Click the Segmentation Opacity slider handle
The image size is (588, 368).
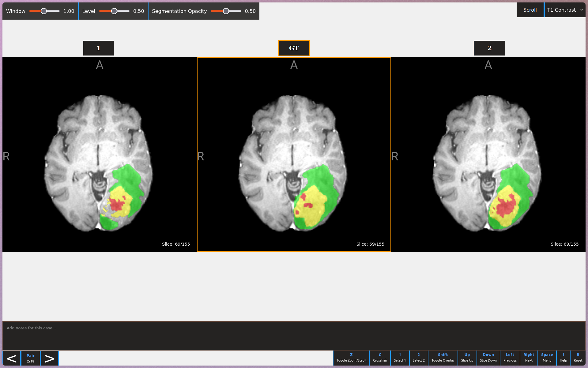tap(226, 11)
